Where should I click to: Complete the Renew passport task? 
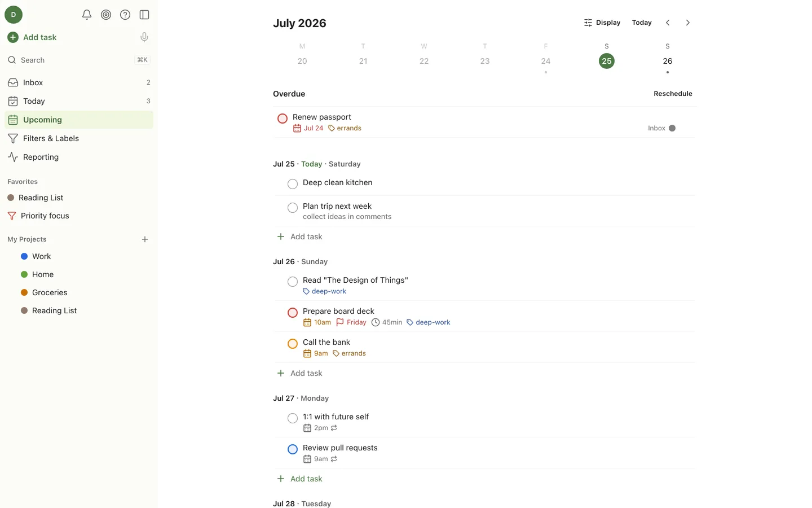(x=283, y=119)
